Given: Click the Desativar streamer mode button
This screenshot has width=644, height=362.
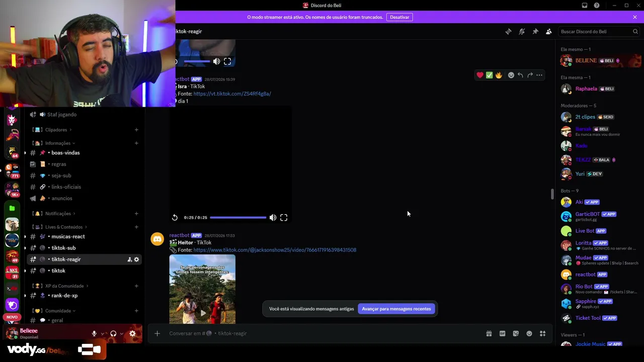Looking at the screenshot, I should [x=399, y=17].
